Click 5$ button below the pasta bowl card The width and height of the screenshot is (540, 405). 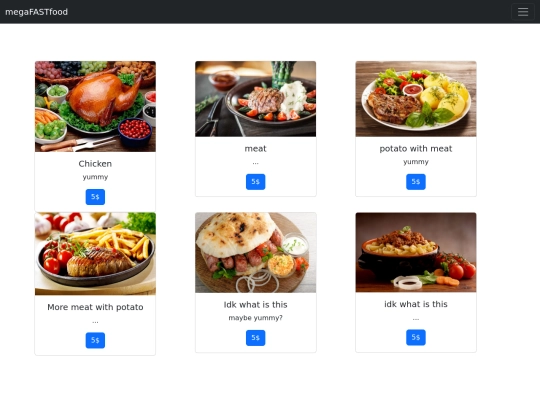click(416, 337)
